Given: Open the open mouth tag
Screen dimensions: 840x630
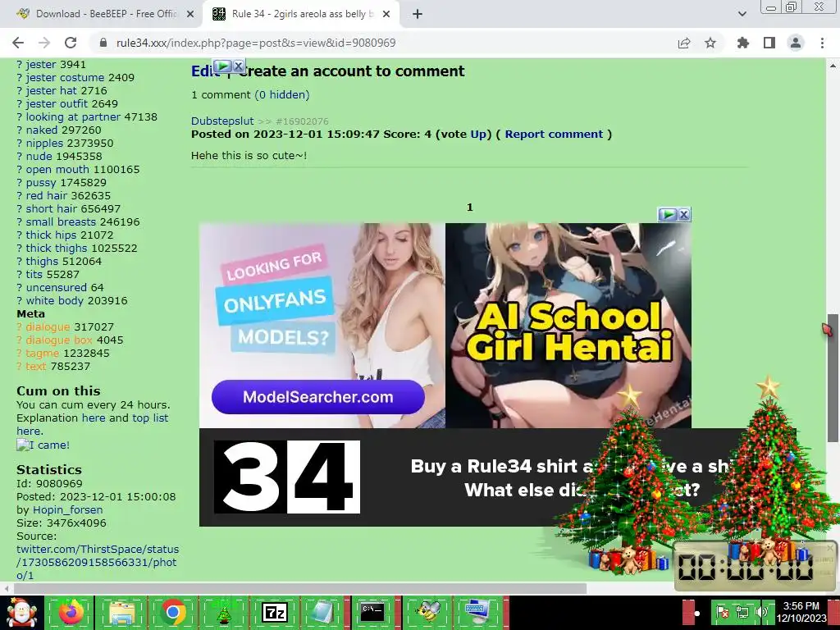Looking at the screenshot, I should tap(57, 169).
